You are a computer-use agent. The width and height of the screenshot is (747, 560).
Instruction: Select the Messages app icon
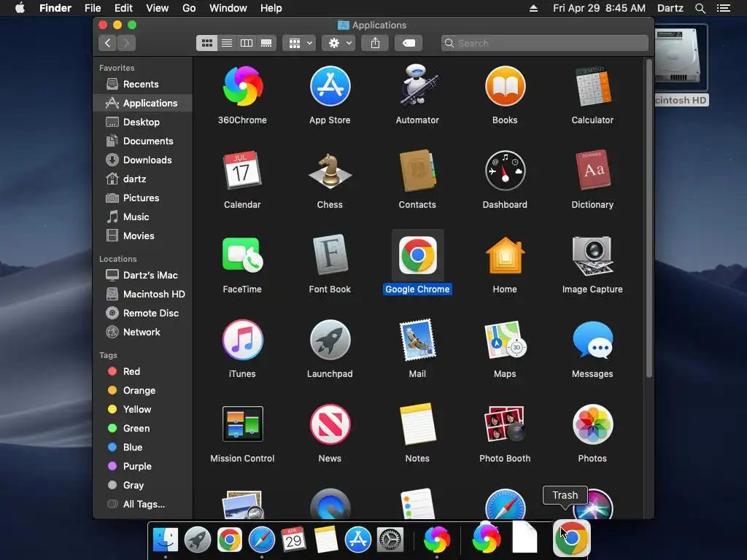(592, 340)
